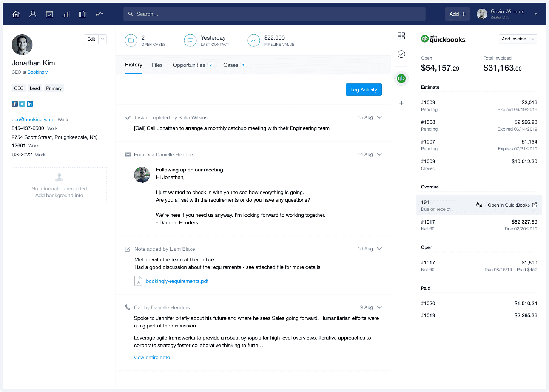The image size is (549, 392).
Task: Switch to the Files tab
Action: click(x=157, y=65)
